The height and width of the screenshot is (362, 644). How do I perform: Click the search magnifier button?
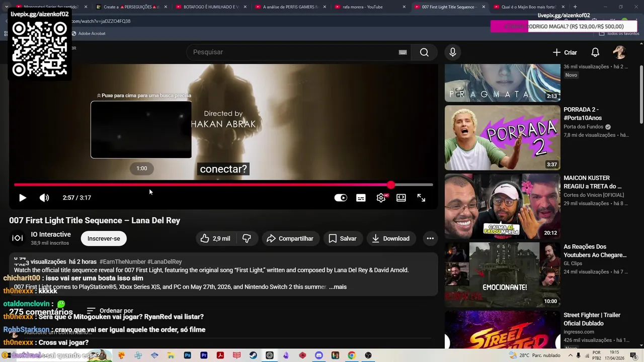[x=424, y=52]
